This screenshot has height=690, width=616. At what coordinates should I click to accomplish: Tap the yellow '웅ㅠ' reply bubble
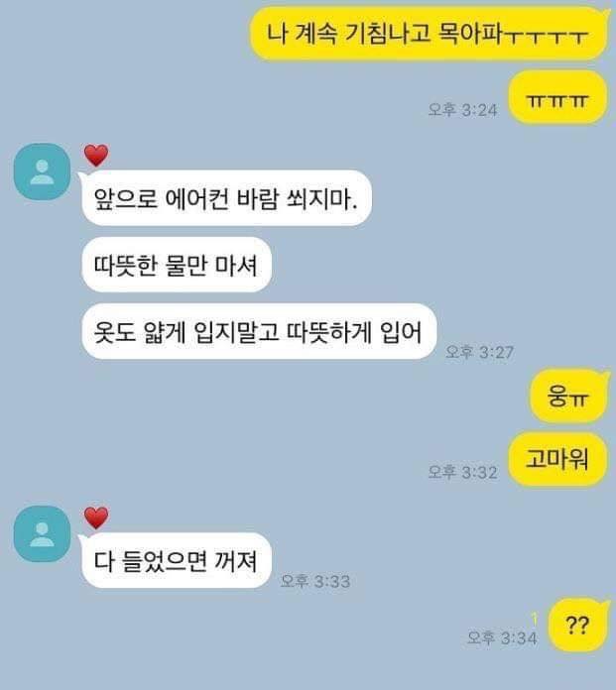coord(568,396)
